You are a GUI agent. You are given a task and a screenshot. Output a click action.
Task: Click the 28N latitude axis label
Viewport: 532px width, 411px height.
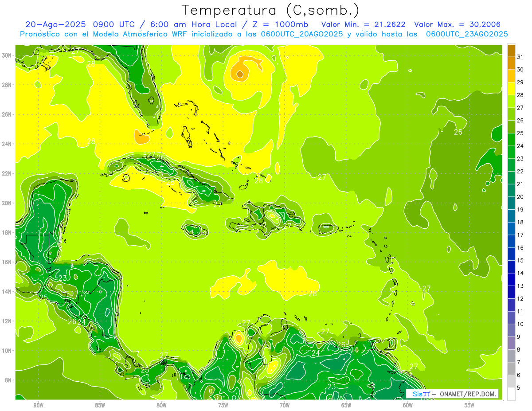click(7, 85)
